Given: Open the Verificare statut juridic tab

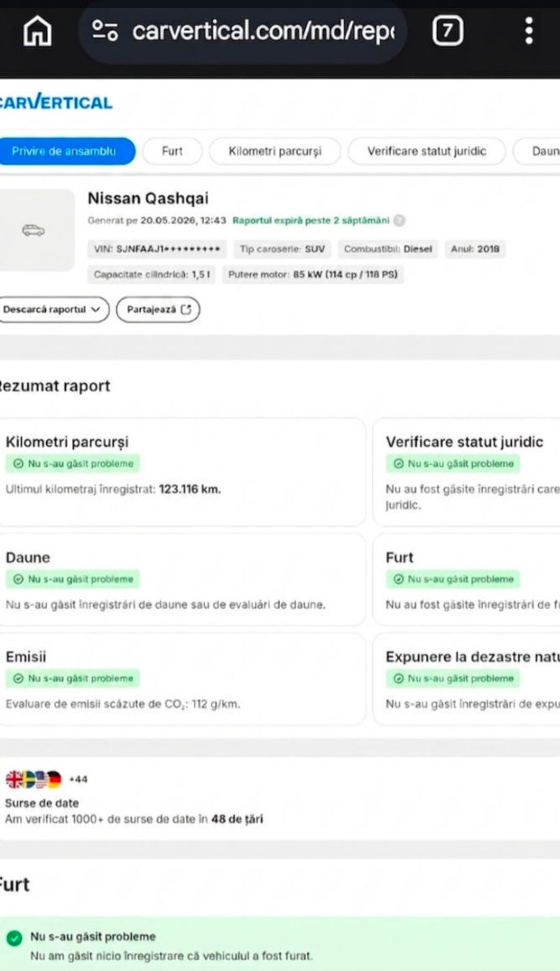Looking at the screenshot, I should click(426, 151).
